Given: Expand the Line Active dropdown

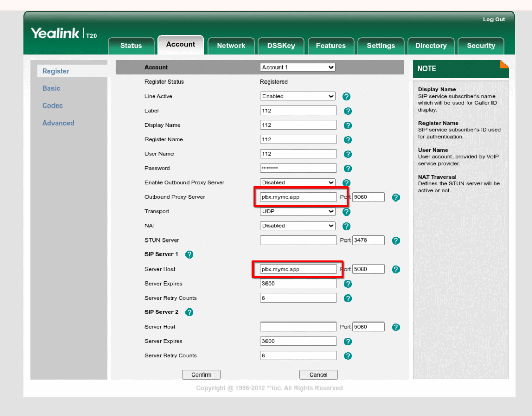Looking at the screenshot, I should [x=297, y=96].
